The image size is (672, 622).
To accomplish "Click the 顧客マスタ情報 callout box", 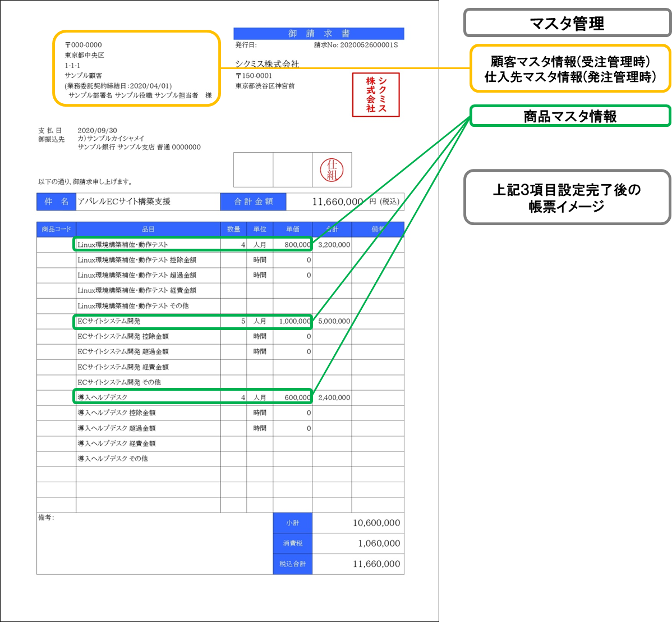I will click(570, 68).
